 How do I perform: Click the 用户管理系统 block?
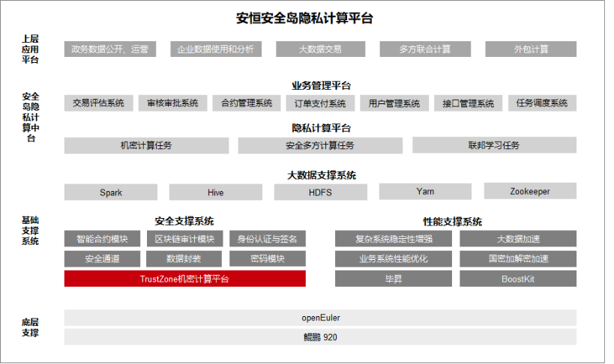[394, 103]
